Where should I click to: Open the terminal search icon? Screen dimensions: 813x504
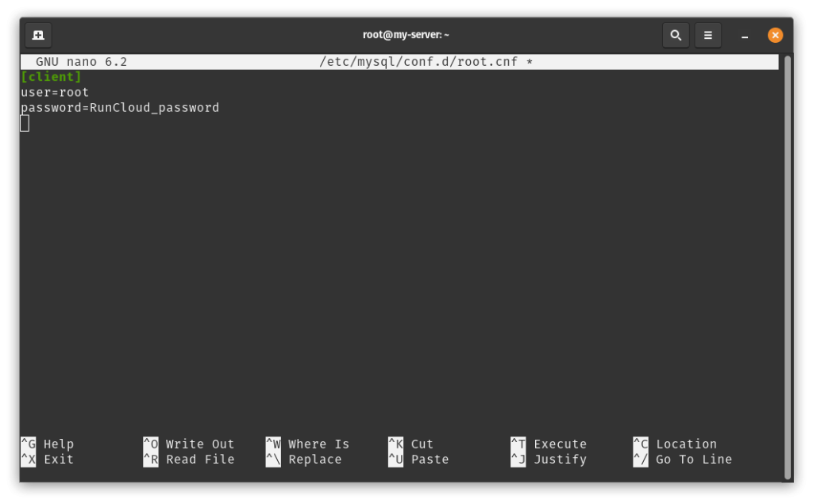point(676,35)
